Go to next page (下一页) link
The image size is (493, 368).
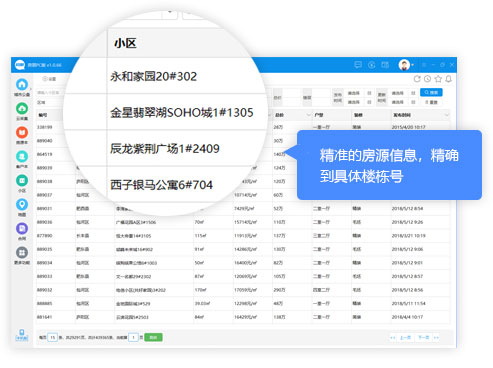pyautogui.click(x=424, y=337)
